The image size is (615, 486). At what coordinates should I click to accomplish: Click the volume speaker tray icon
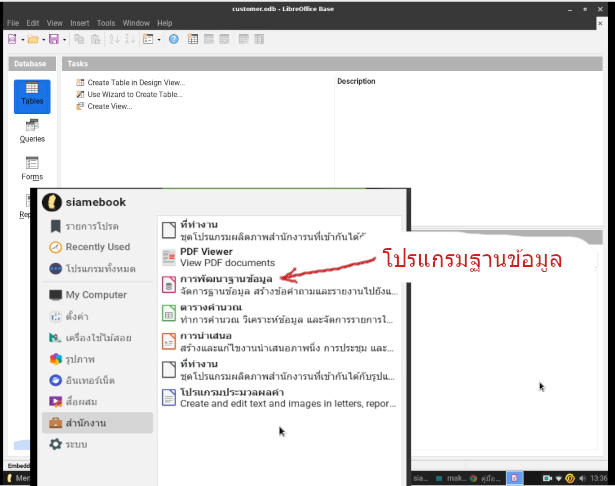[x=582, y=478]
